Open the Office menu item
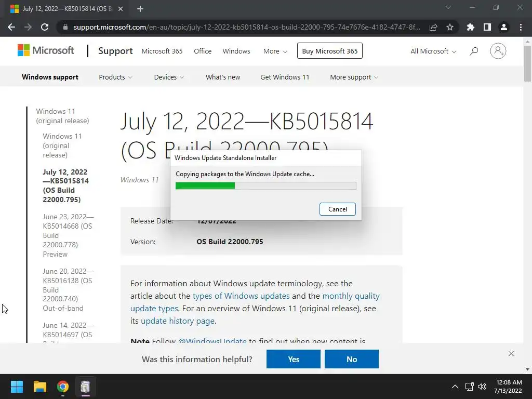 pyautogui.click(x=203, y=51)
